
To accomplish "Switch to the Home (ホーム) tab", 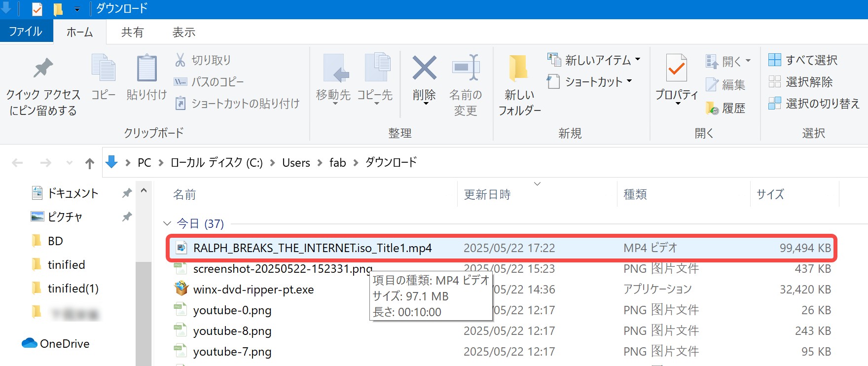I will click(x=80, y=32).
